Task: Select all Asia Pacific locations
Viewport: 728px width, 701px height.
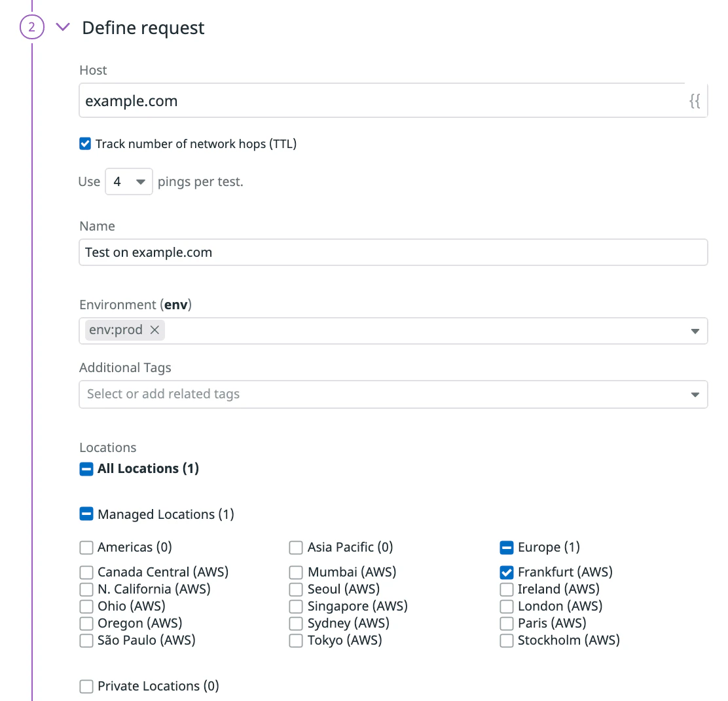Action: [296, 547]
